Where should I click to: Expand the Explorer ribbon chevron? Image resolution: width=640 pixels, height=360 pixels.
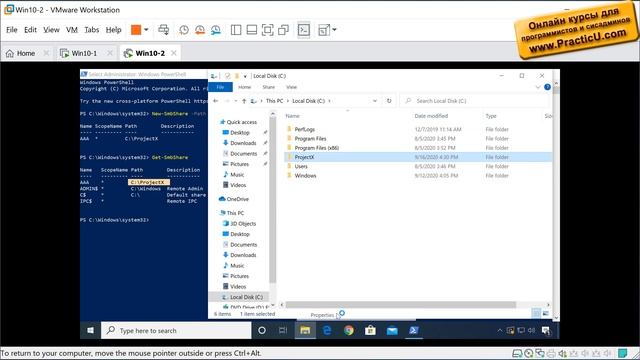[538, 87]
